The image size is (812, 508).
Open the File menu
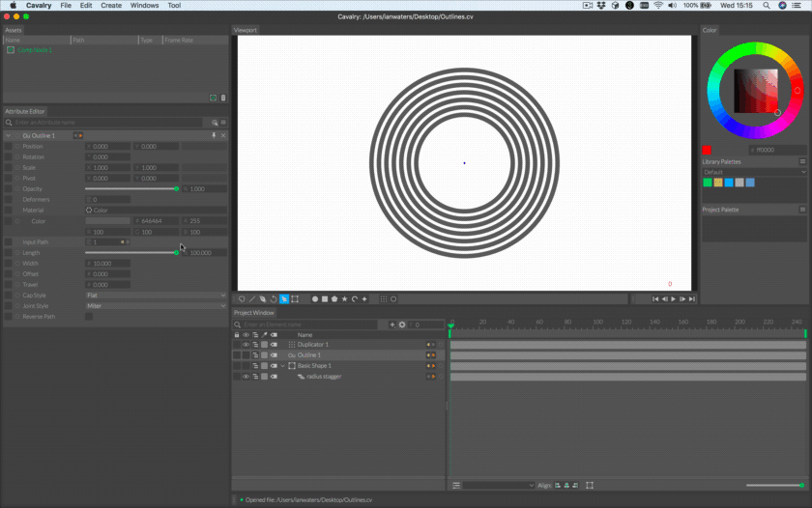66,5
